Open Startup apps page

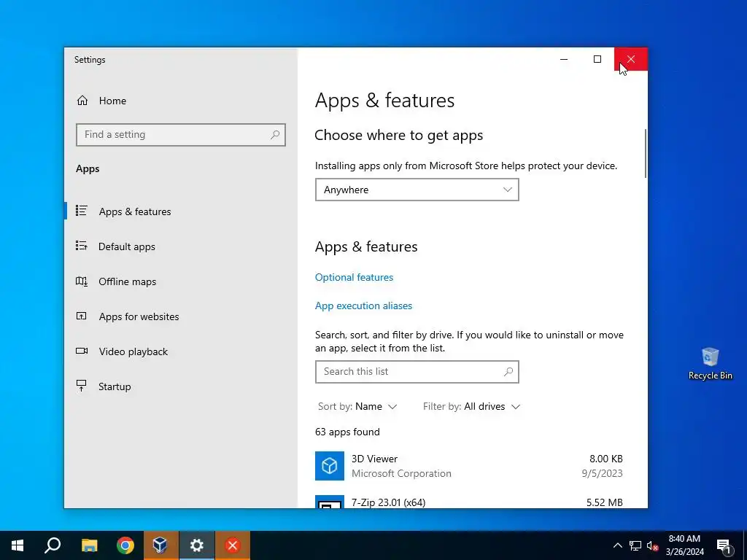pyautogui.click(x=115, y=386)
